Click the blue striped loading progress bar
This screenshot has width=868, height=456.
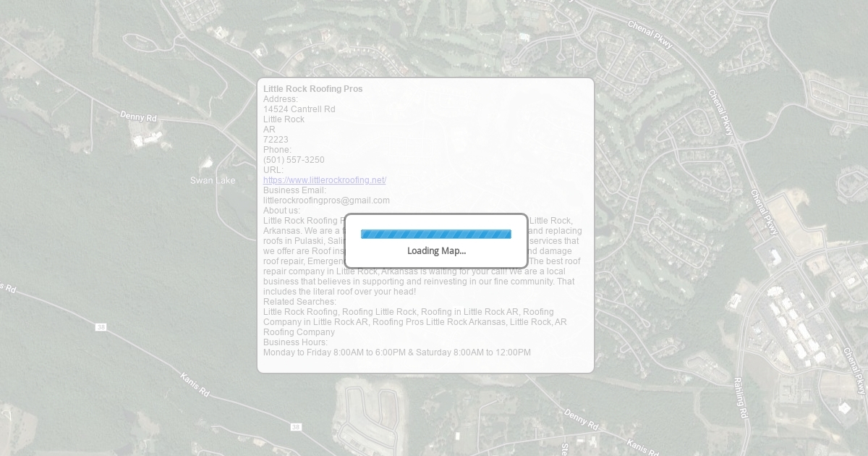[x=435, y=234]
